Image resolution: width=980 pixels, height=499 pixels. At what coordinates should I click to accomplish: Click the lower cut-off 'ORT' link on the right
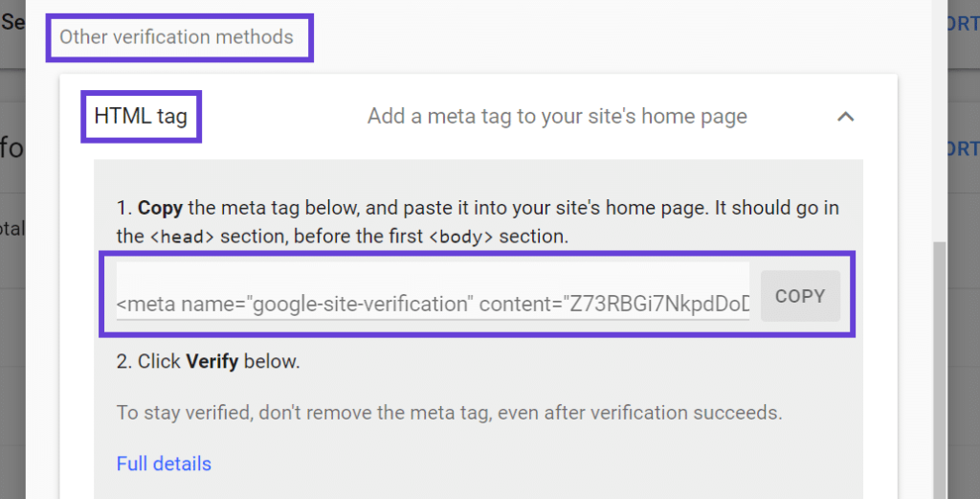pyautogui.click(x=962, y=149)
